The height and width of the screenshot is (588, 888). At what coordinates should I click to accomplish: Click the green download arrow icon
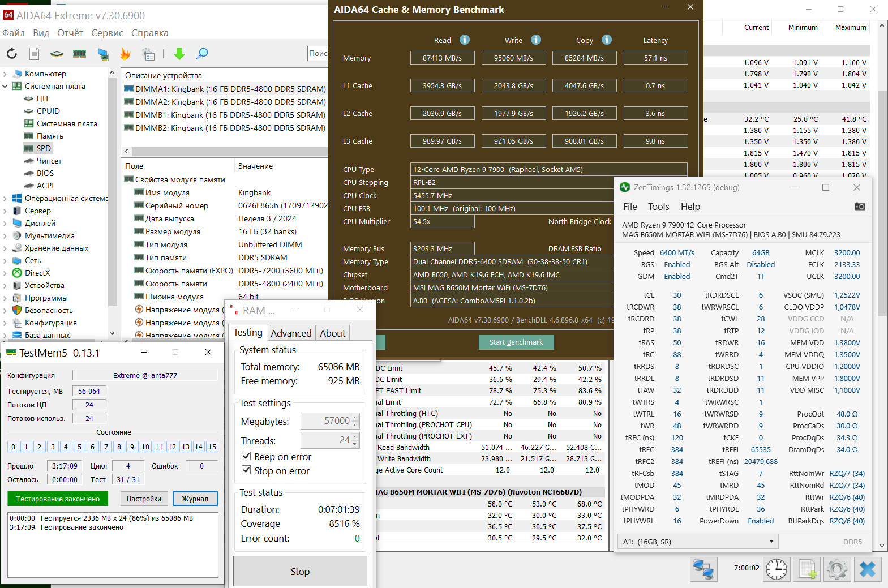[179, 54]
